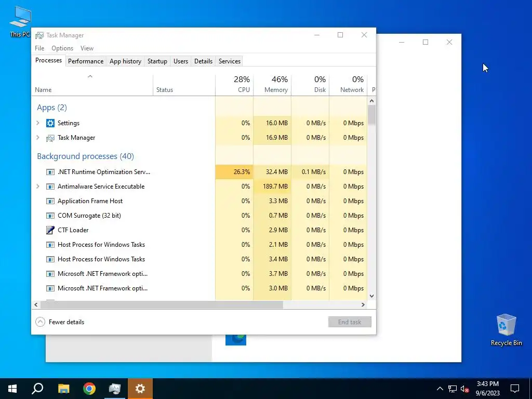Click the 26.3% CPU usage cell

pos(234,172)
